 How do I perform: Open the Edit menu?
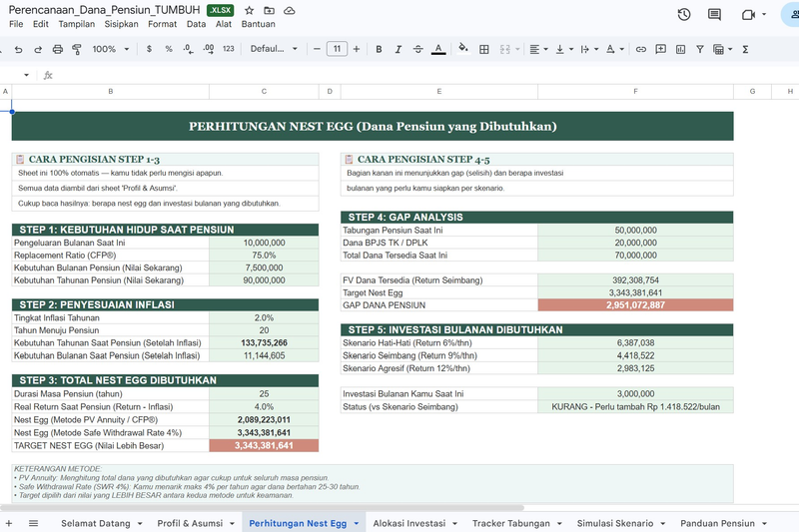(41, 24)
